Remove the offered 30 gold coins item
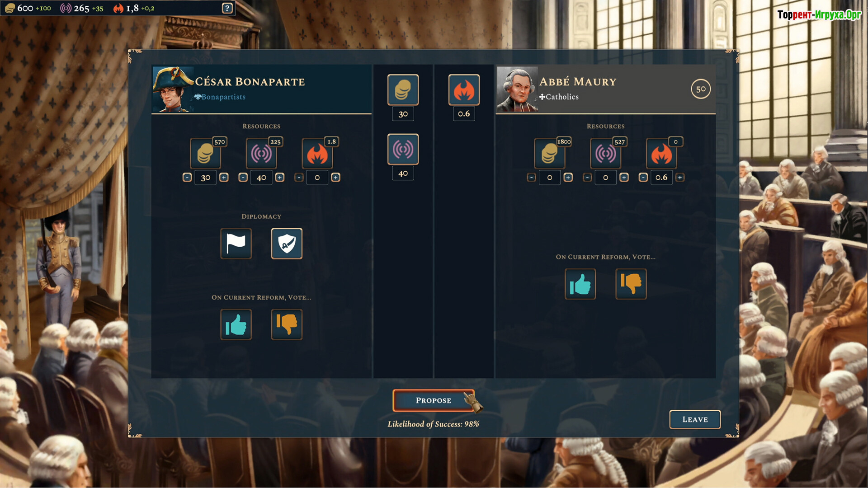The image size is (868, 488). click(x=403, y=90)
